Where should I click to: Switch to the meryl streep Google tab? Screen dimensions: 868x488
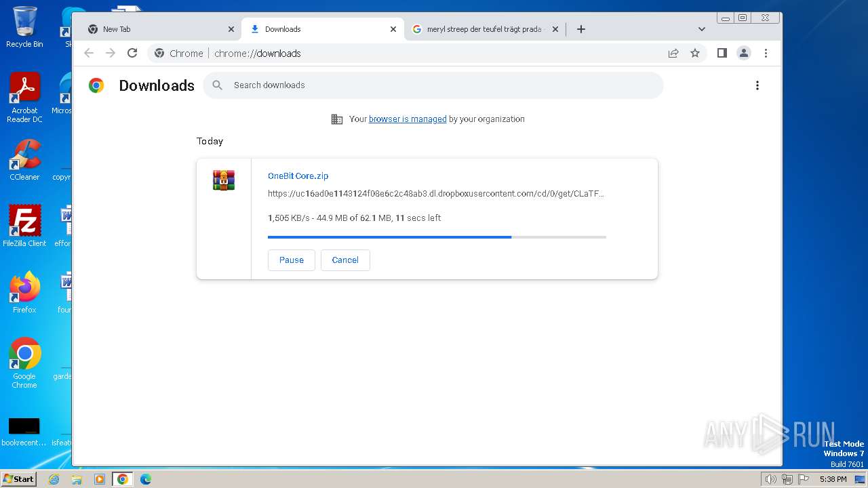pos(484,29)
